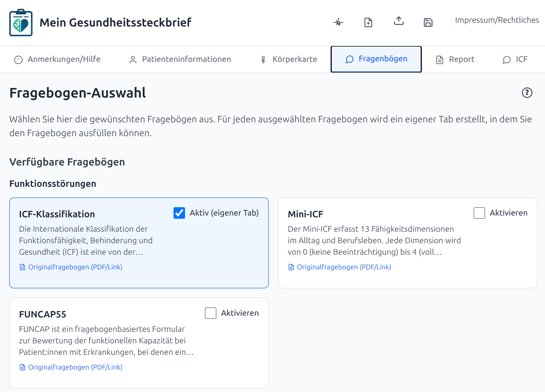Screen dimensions: 545x392
Task: Select the Fragenbögen tab
Action: [x=376, y=59]
